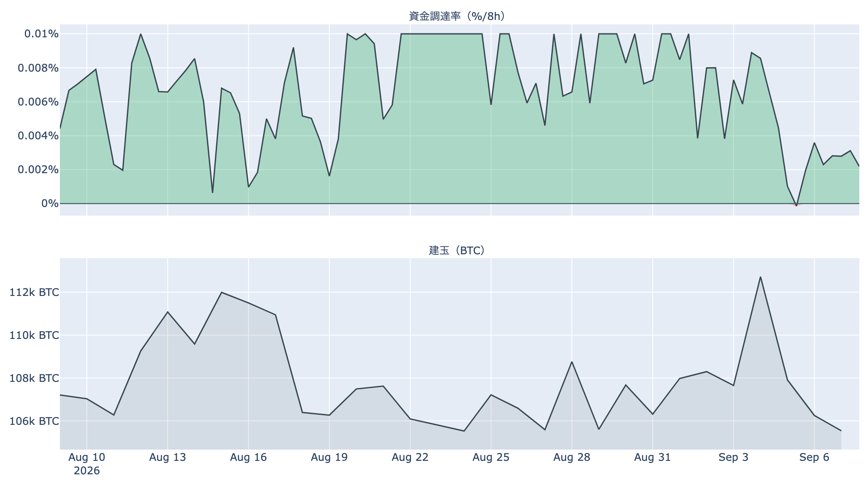Click the 110k BTC axis label

34,335
